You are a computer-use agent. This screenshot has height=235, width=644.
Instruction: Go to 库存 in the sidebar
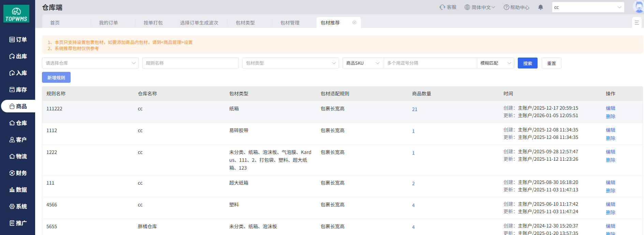18,90
